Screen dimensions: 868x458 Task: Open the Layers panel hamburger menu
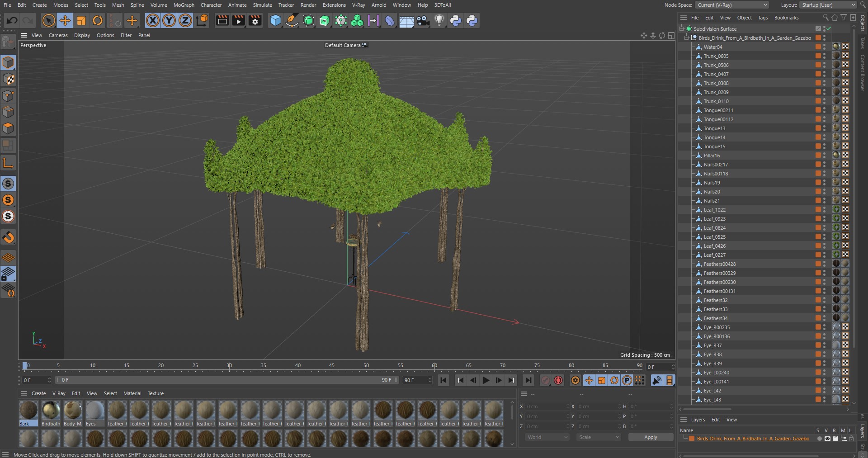[x=684, y=420]
